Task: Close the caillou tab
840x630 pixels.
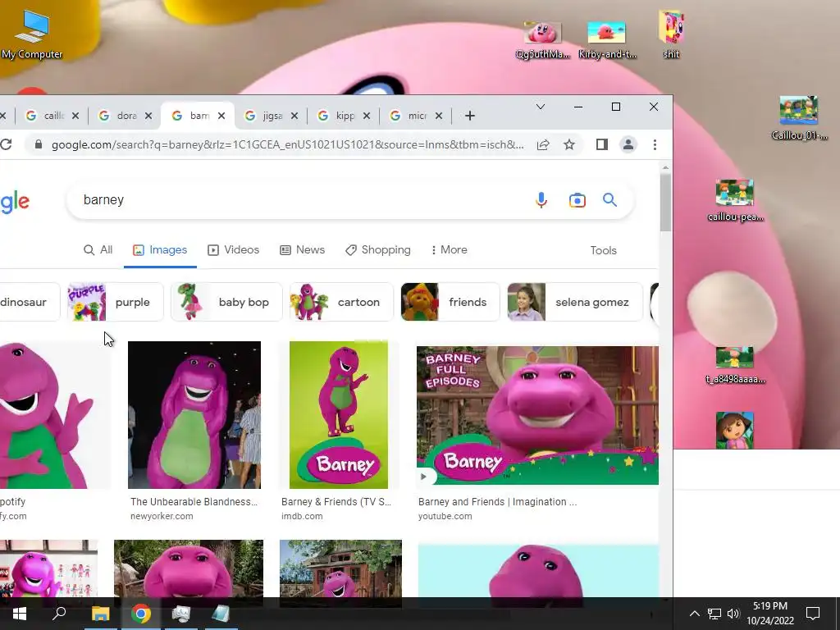Action: point(75,116)
